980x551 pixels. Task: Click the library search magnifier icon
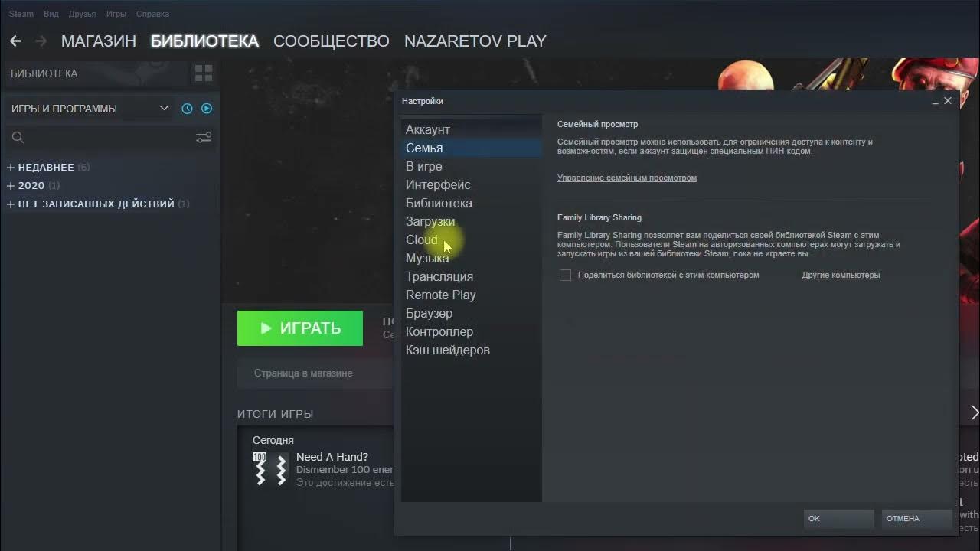(x=18, y=138)
